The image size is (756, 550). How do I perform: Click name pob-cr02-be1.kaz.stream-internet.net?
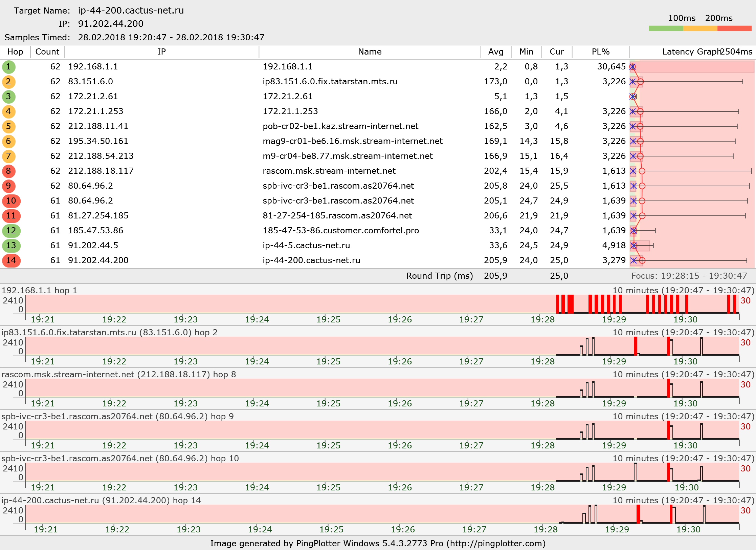click(x=340, y=126)
